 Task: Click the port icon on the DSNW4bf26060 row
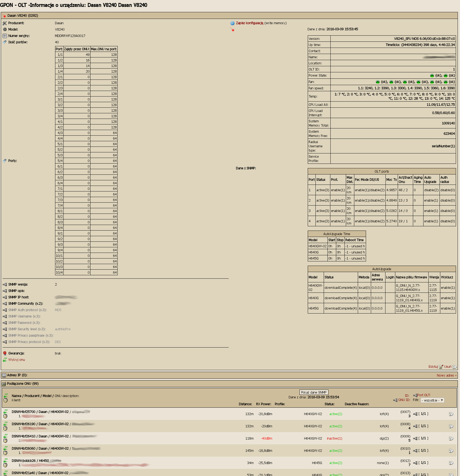(415, 451)
